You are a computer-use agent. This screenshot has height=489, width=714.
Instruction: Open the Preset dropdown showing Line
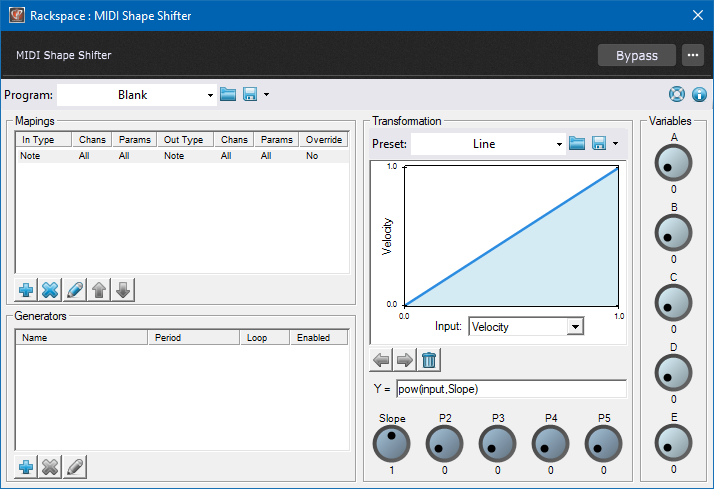pos(488,144)
